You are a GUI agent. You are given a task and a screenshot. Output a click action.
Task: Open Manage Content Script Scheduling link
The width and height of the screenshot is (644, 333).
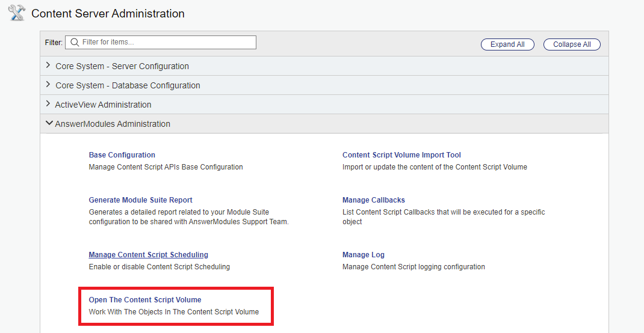[149, 255]
